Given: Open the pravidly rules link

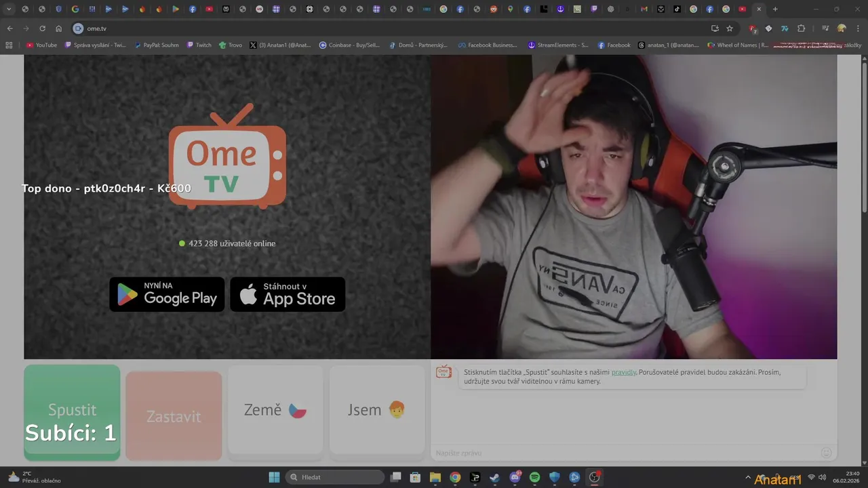Looking at the screenshot, I should (624, 372).
